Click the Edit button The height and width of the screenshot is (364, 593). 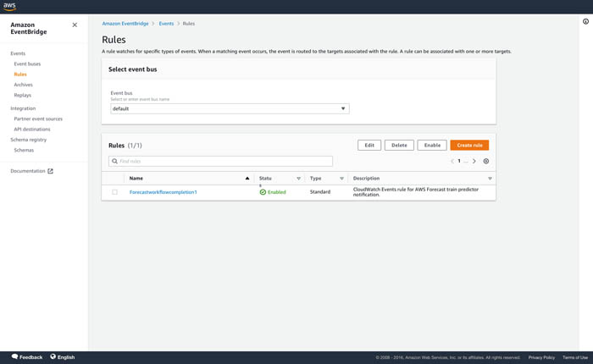pos(369,145)
